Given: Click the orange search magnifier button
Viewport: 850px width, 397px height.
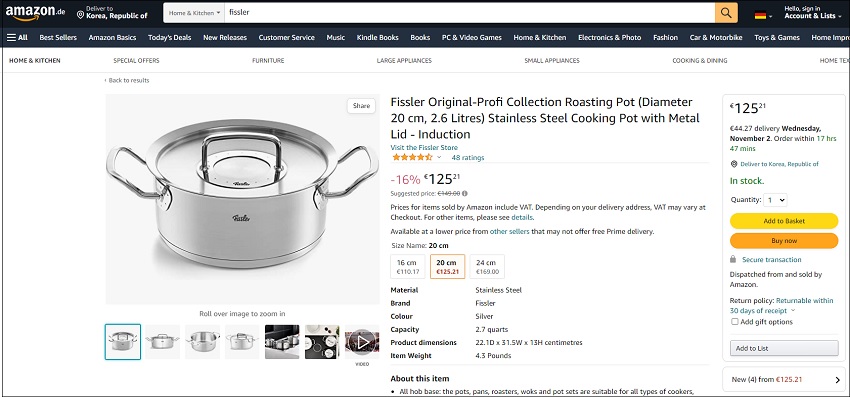Looking at the screenshot, I should pyautogui.click(x=726, y=12).
